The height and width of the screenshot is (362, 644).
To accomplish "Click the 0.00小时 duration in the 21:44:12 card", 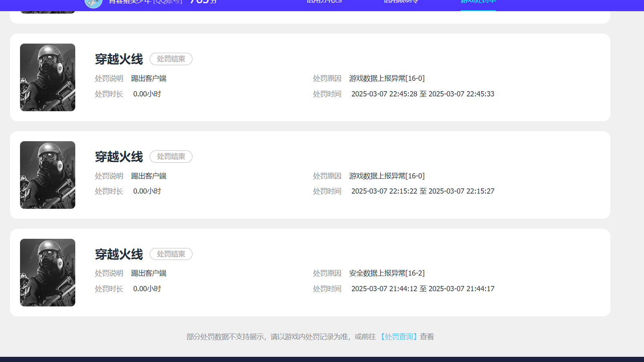I will 147,289.
